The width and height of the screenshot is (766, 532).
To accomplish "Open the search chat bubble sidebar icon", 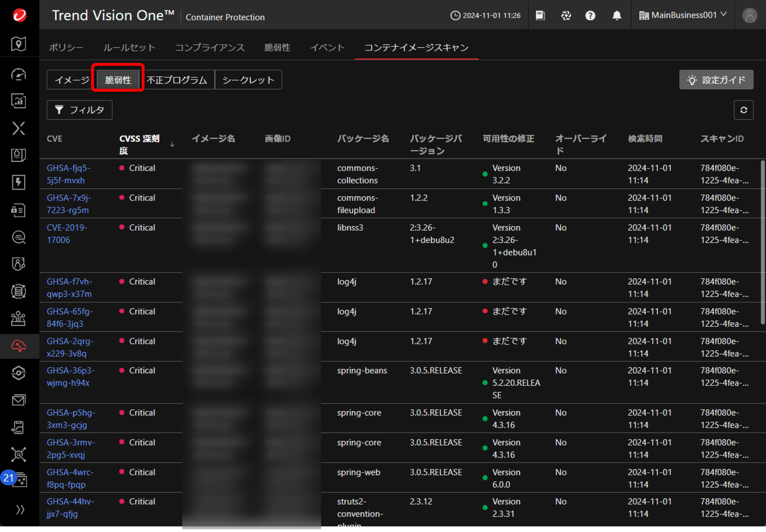I will tap(19, 237).
